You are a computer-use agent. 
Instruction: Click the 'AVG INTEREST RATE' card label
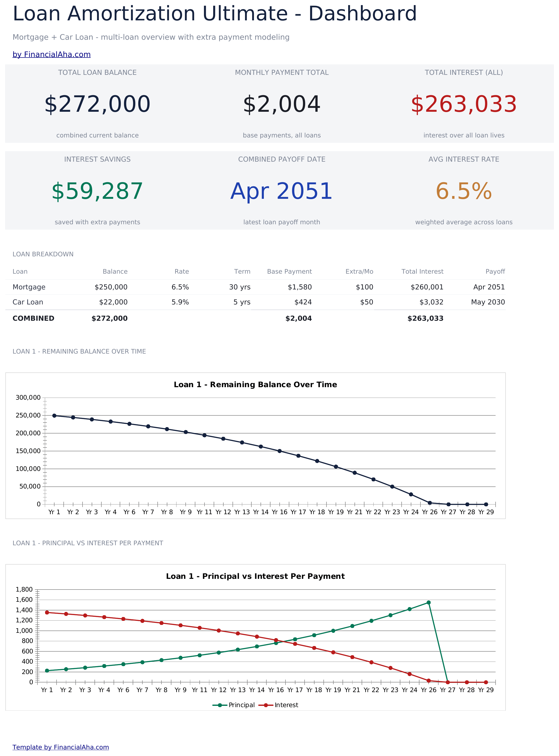click(463, 159)
